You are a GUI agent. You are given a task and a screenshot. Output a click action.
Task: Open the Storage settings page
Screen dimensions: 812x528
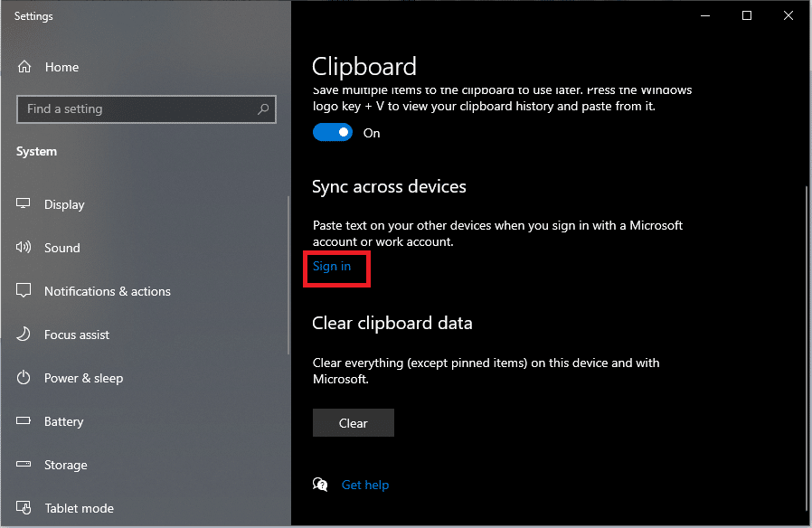[66, 465]
